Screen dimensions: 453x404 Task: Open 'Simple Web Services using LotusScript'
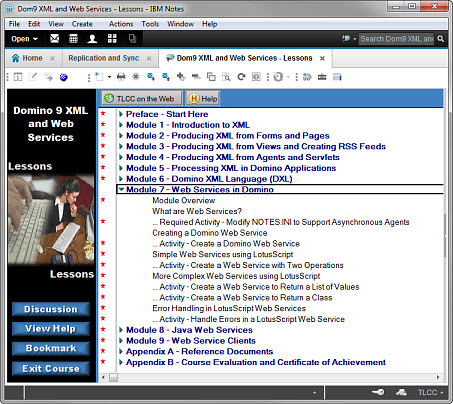point(223,254)
